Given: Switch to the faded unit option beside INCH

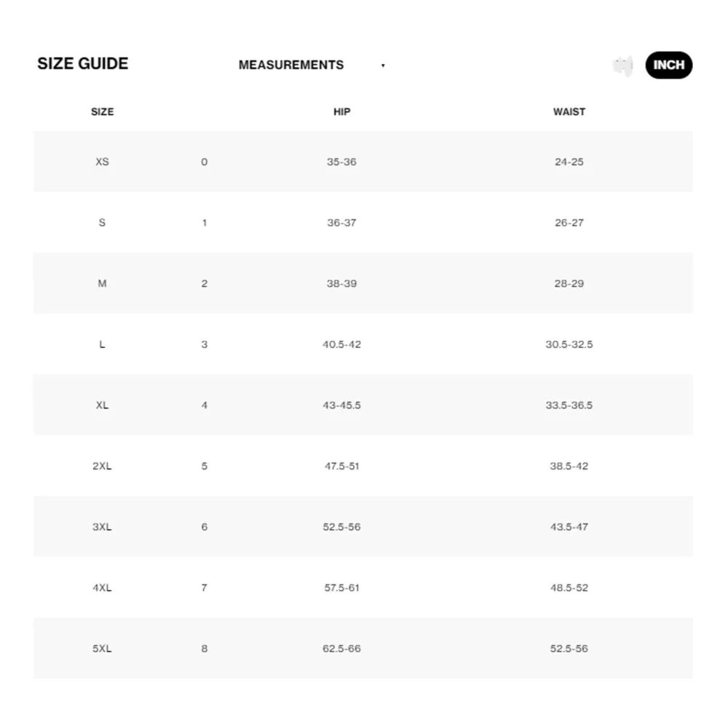Looking at the screenshot, I should click(622, 66).
